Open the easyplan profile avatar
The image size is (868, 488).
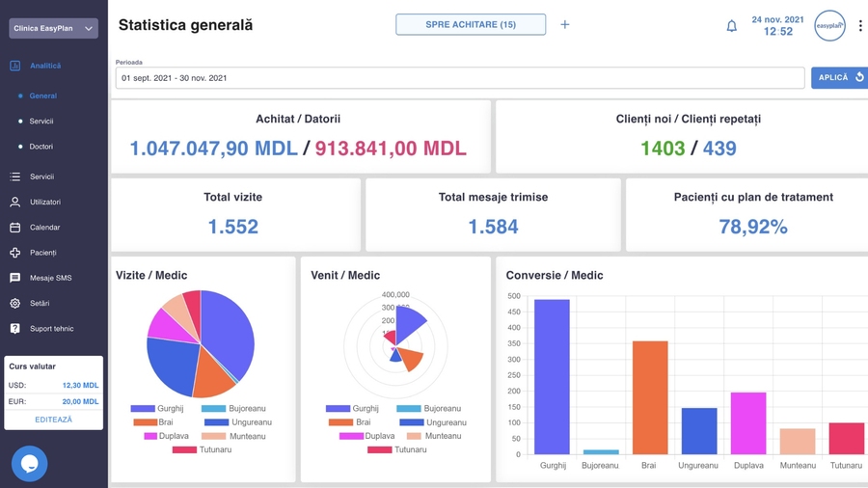(x=829, y=26)
